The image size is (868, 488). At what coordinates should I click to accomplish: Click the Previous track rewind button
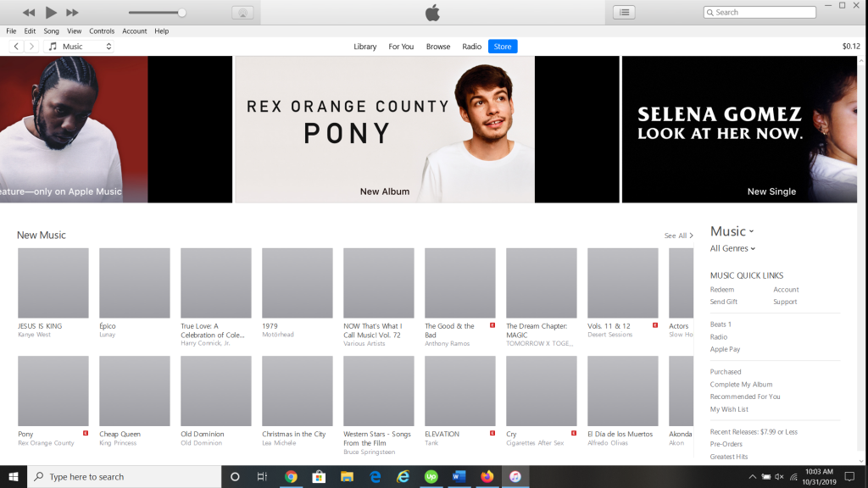click(x=29, y=12)
